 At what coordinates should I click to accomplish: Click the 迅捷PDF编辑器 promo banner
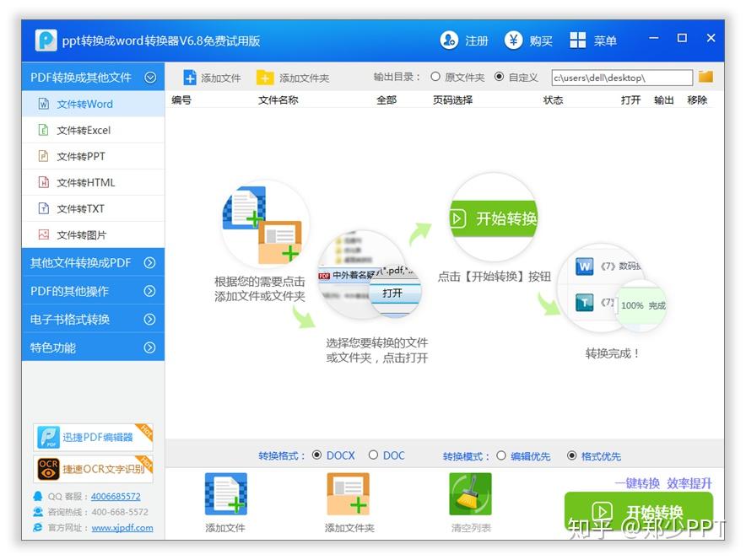click(93, 437)
